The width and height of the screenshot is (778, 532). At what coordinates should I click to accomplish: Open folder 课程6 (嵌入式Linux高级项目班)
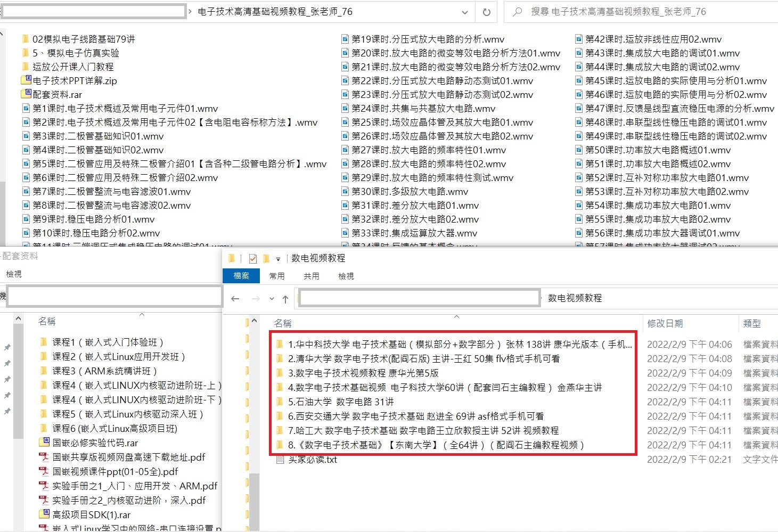tap(109, 428)
